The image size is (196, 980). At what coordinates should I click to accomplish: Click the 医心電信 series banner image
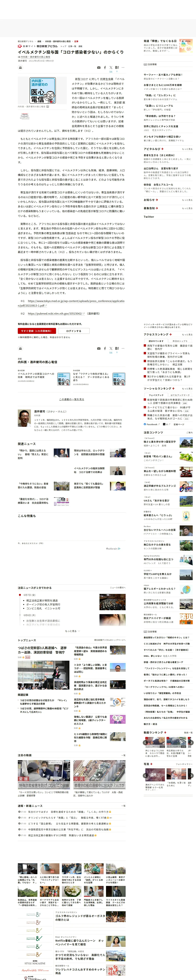pos(43,90)
